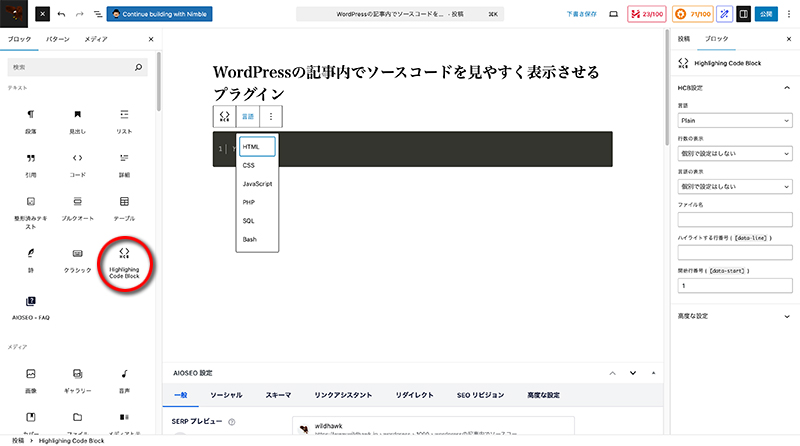
Task: Expand the 高度な設定 section
Action: [734, 316]
